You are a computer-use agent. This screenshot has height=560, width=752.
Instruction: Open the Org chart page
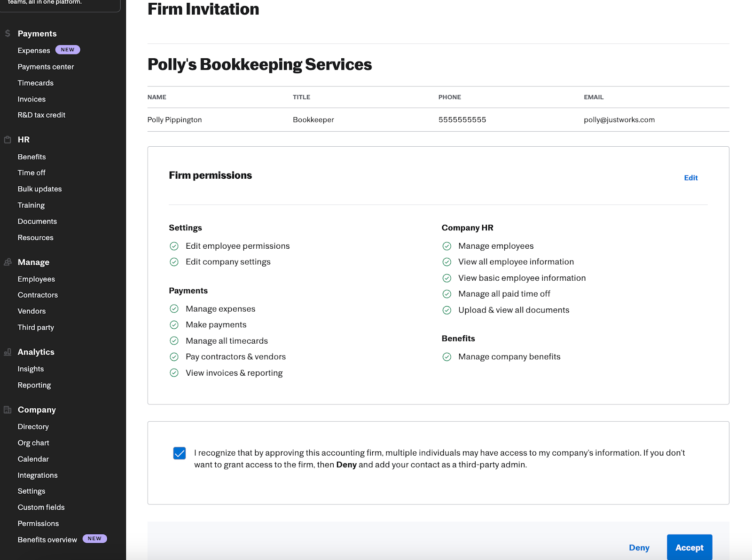click(x=33, y=443)
